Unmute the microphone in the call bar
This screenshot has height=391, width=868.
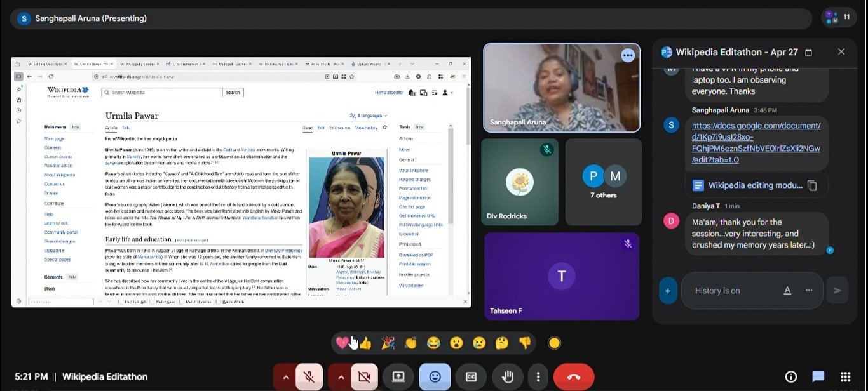point(309,376)
